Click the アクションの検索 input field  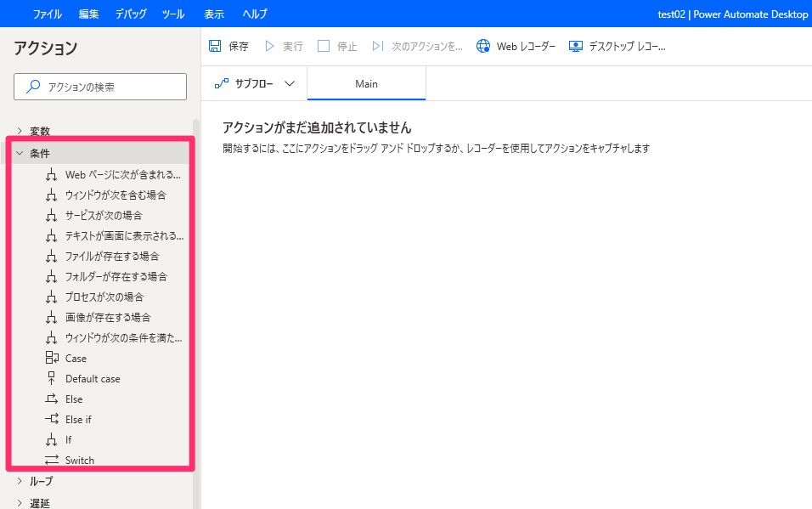click(x=100, y=87)
